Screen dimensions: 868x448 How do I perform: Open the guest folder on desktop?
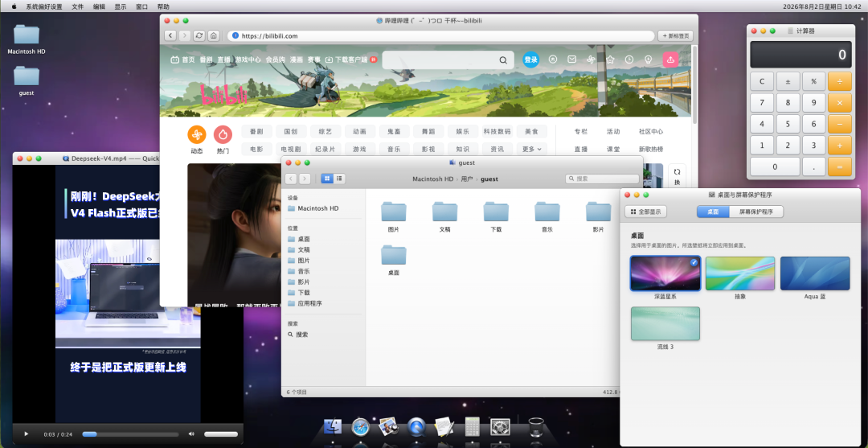tap(26, 81)
